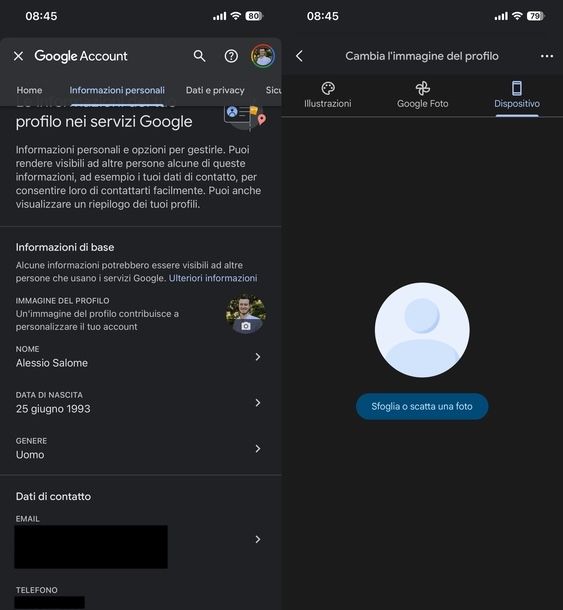Open the Data di nascita chevron
563x610 pixels.
click(258, 403)
